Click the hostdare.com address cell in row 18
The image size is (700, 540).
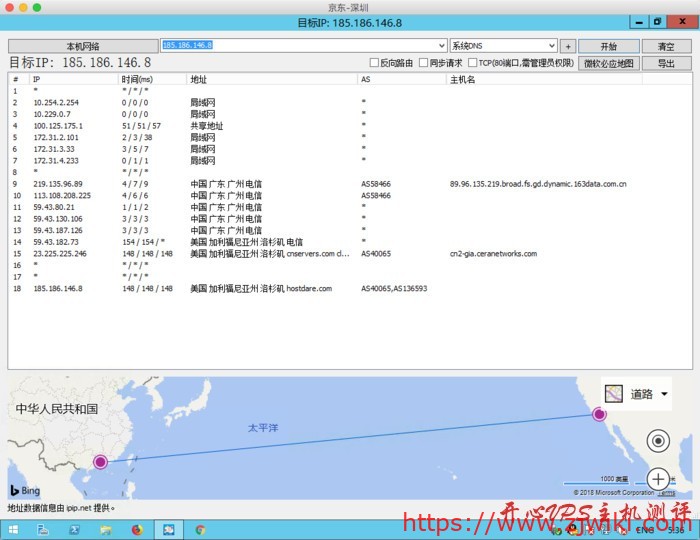[261, 288]
